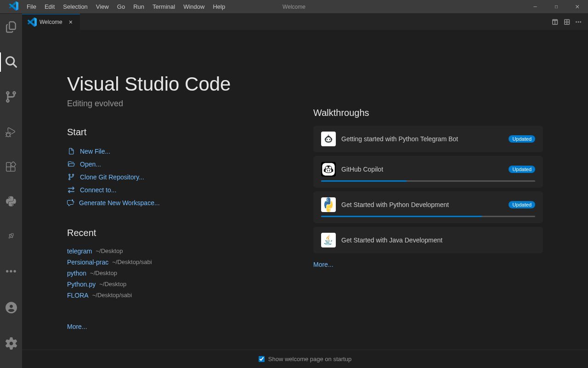The image size is (588, 368).
Task: Toggle Show welcome page on startup checkbox
Action: point(262,359)
